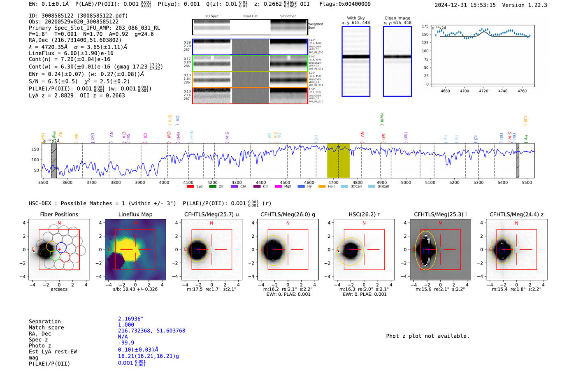Screen dimensions: 576x392
Task: Select the CFHTLS/Meg(25.3) i image
Action: click(x=440, y=250)
